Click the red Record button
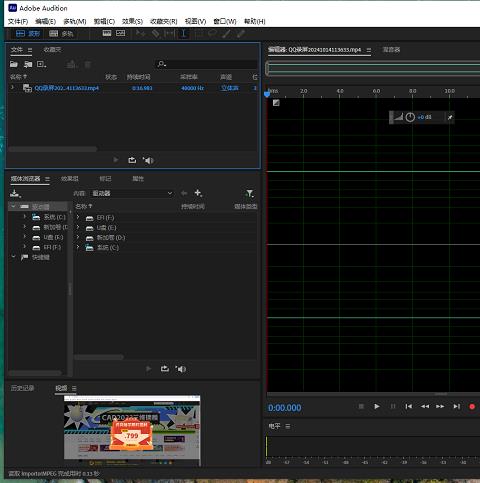 [x=472, y=406]
